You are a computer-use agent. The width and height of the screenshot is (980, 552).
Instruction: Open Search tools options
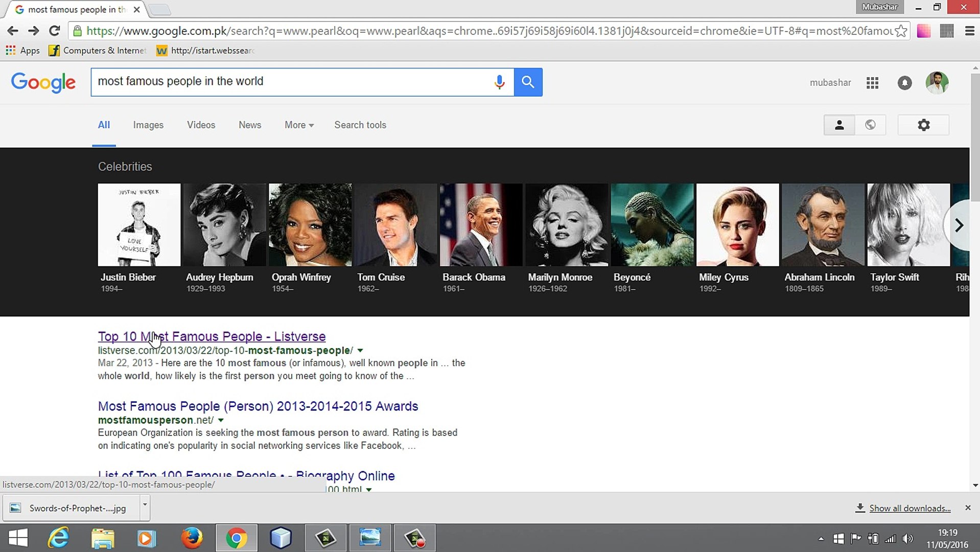point(360,125)
